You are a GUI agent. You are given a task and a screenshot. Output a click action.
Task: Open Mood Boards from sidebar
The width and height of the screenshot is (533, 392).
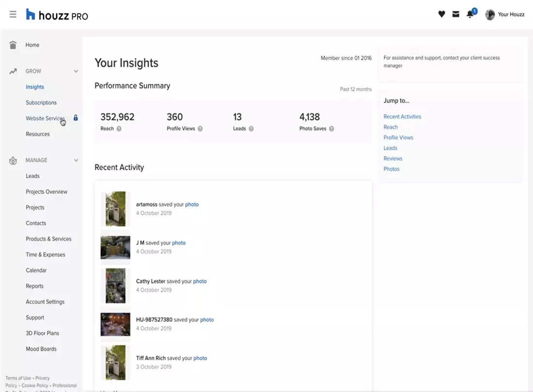(x=41, y=349)
